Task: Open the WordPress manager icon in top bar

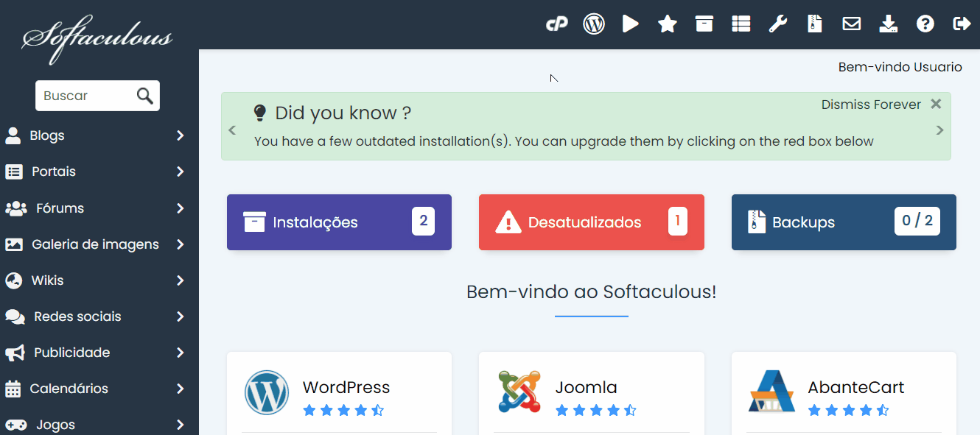Action: point(594,24)
